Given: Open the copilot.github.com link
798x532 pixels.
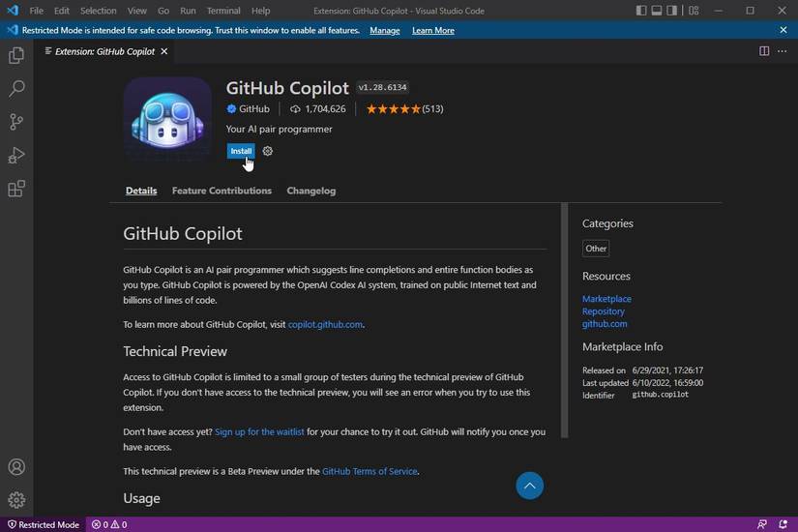Looking at the screenshot, I should [x=325, y=324].
